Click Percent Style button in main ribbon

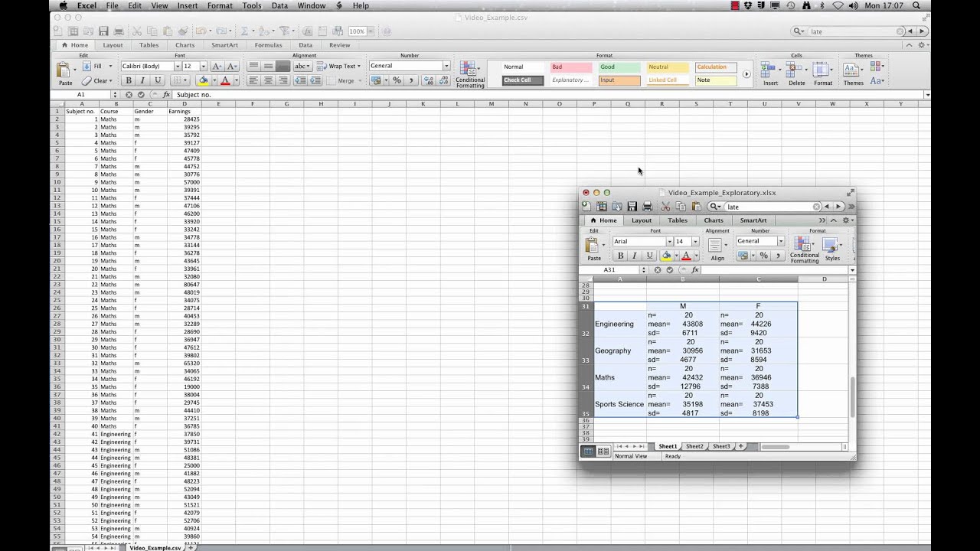click(x=396, y=80)
